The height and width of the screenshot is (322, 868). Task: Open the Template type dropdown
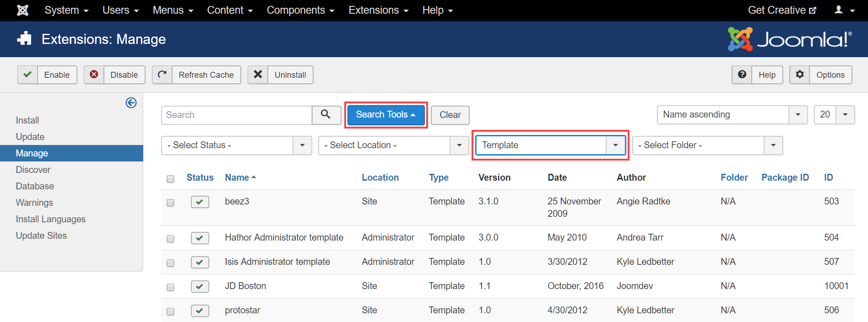551,145
